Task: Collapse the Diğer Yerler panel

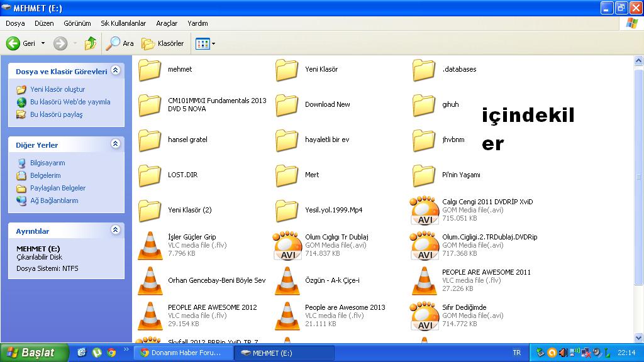Action: coord(116,144)
